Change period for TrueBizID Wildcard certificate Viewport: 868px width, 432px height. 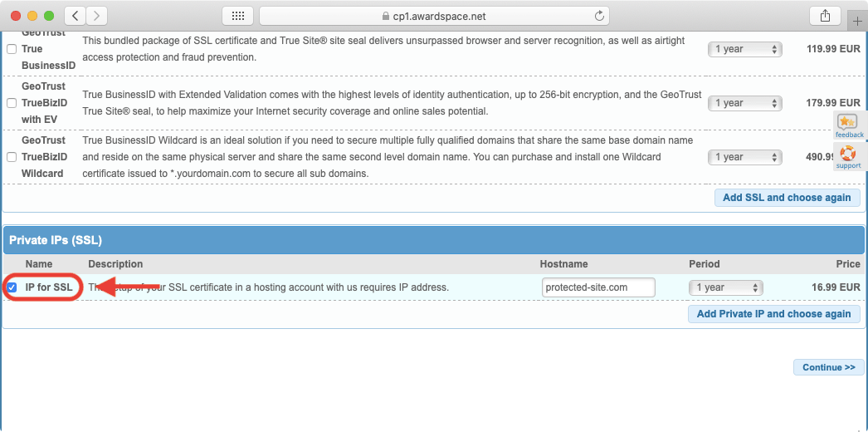[x=744, y=157]
